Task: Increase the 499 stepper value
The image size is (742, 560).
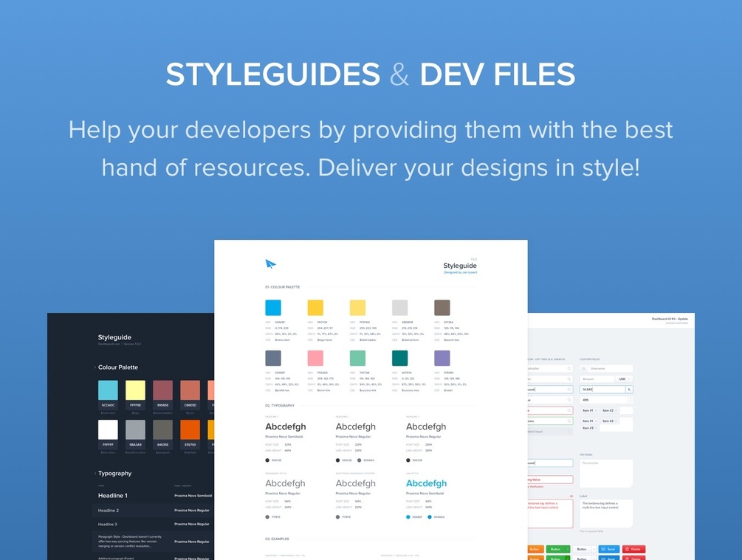Action: (x=631, y=398)
